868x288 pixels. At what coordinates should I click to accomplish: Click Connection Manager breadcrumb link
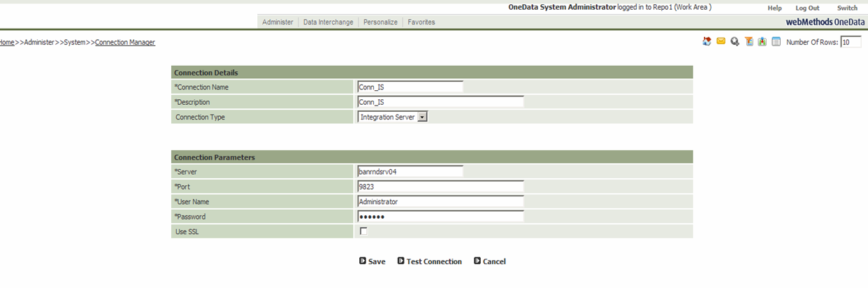coord(125,42)
